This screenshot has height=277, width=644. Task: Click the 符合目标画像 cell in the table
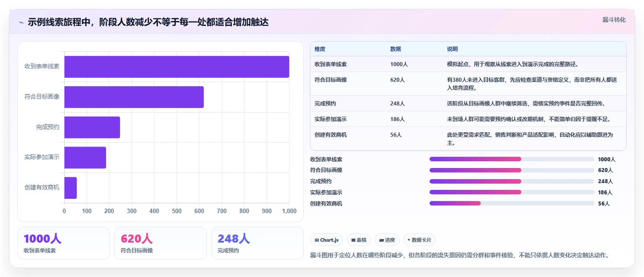click(330, 80)
